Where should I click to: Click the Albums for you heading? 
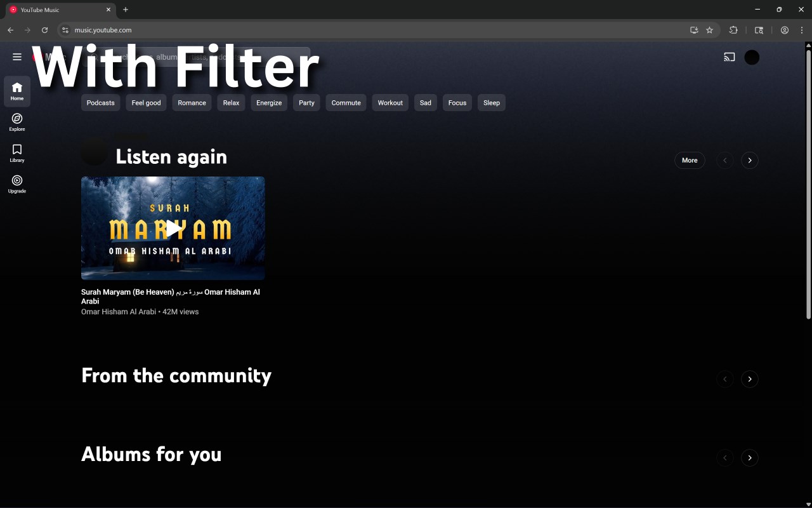(152, 454)
